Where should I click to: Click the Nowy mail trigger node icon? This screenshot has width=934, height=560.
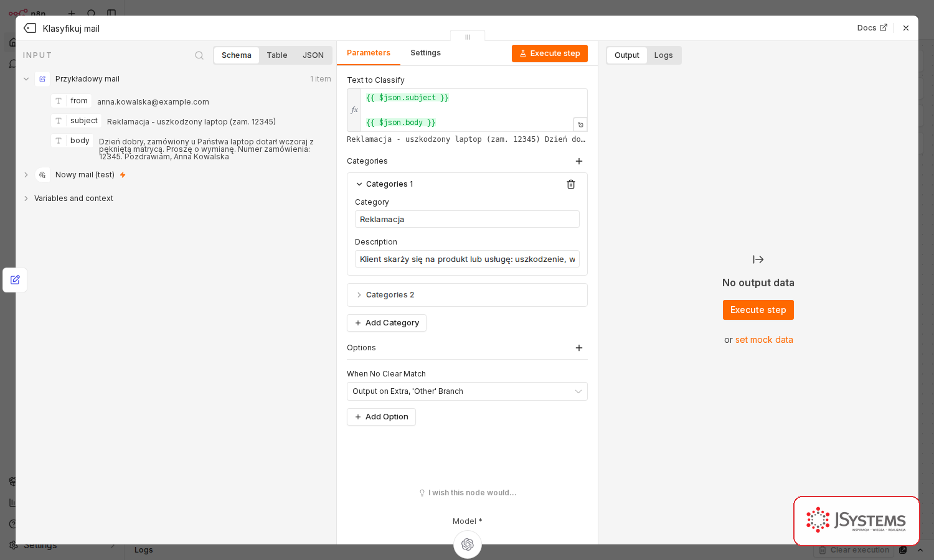pyautogui.click(x=42, y=175)
